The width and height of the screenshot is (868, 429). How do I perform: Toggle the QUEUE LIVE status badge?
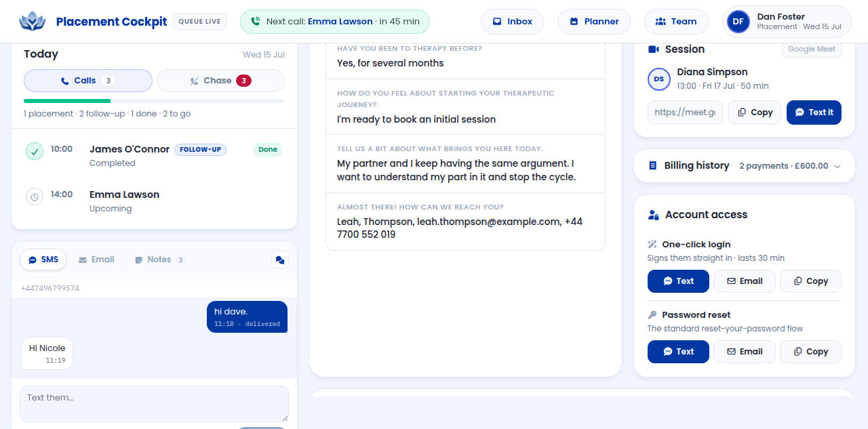point(199,22)
